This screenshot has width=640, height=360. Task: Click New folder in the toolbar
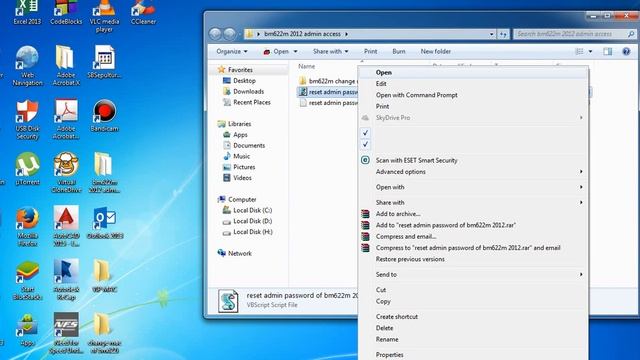pyautogui.click(x=436, y=51)
